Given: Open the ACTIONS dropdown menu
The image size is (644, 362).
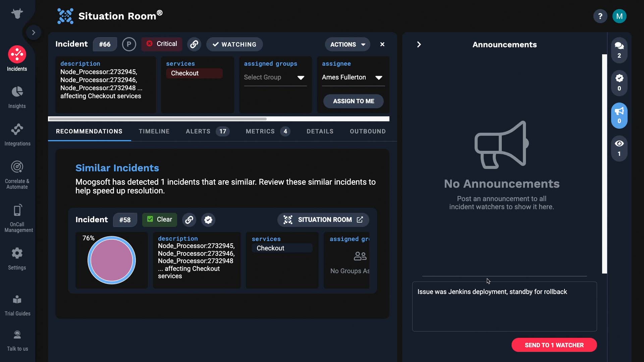Looking at the screenshot, I should [347, 44].
